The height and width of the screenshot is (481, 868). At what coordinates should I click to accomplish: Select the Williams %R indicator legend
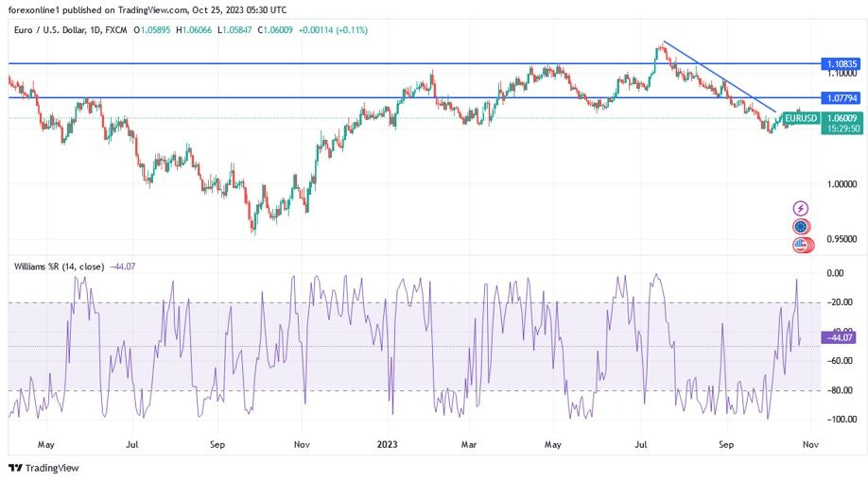pyautogui.click(x=61, y=266)
